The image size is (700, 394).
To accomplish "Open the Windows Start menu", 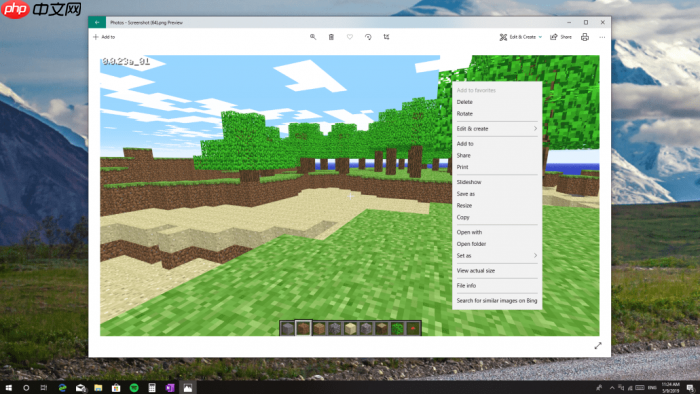I will 8,388.
